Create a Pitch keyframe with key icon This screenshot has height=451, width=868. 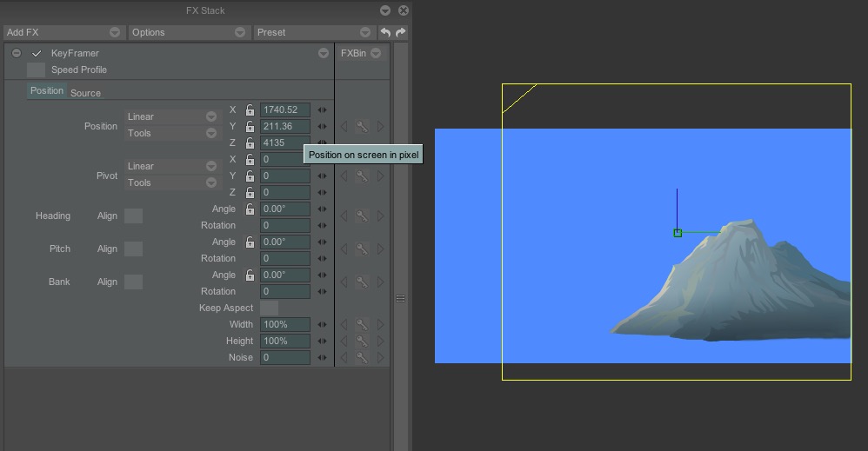tap(362, 249)
